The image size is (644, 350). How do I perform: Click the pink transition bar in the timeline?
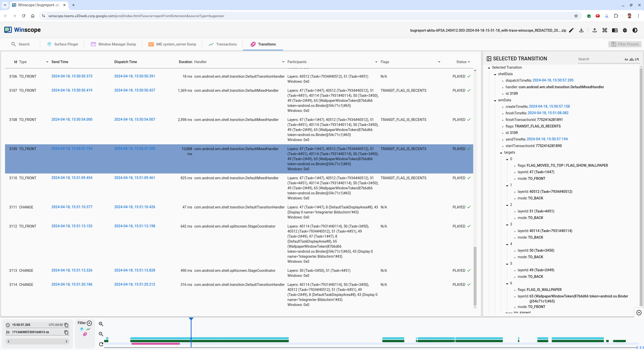tap(155, 344)
